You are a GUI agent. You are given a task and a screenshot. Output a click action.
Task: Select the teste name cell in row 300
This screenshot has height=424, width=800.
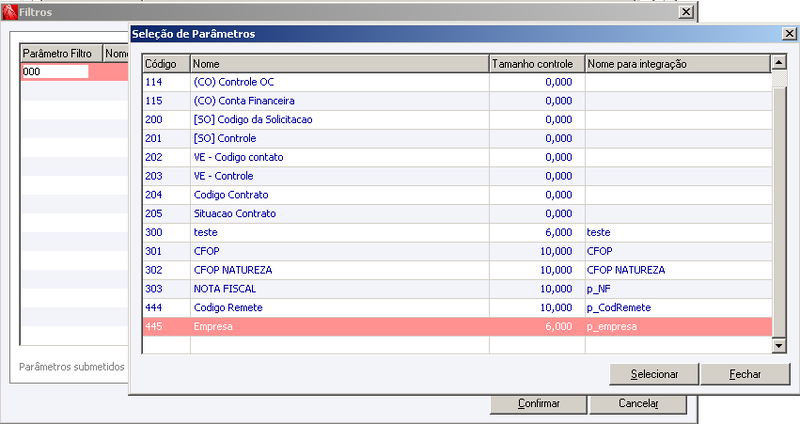pyautogui.click(x=340, y=233)
